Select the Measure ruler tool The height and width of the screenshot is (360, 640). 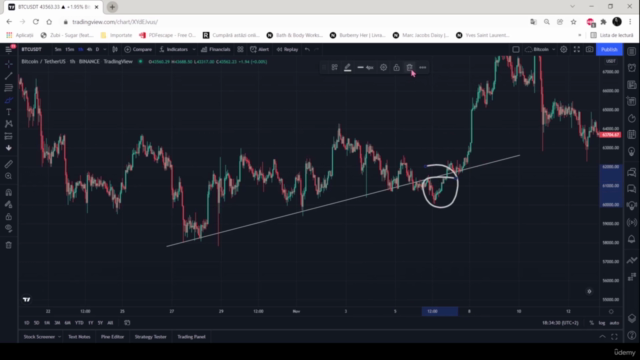(x=9, y=164)
